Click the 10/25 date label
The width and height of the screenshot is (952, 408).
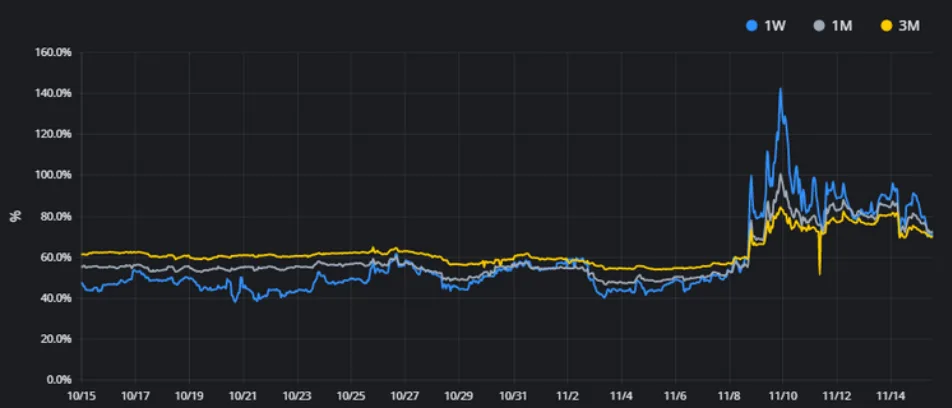click(351, 395)
